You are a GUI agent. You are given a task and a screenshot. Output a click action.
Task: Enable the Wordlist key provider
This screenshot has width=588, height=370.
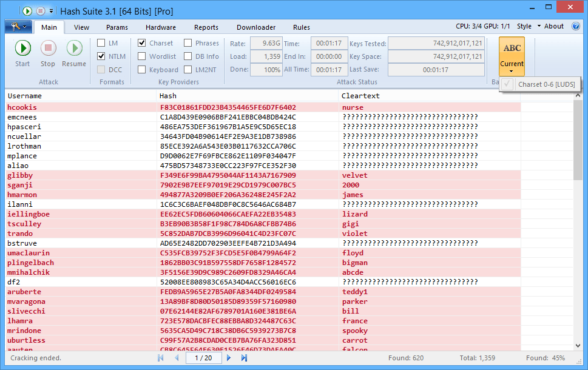point(142,56)
